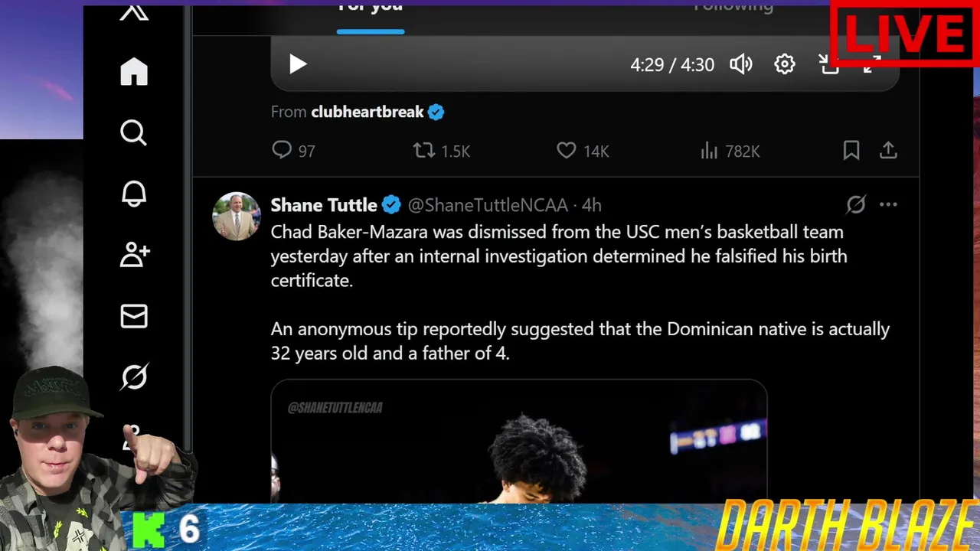Mute the video volume
This screenshot has height=551, width=980.
(x=740, y=64)
